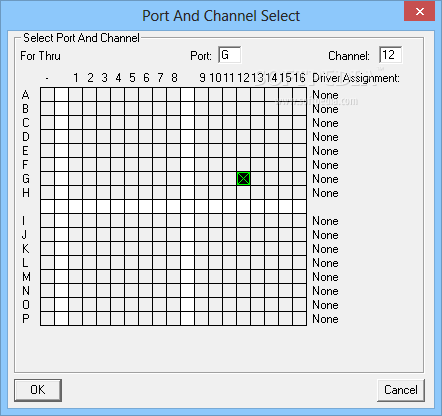This screenshot has height=416, width=442.
Task: Choose port E channel 10 cell
Action: pos(216,151)
